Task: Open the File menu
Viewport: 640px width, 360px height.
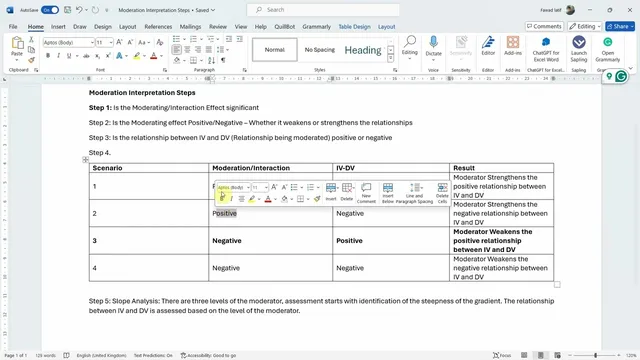Action: [13, 27]
